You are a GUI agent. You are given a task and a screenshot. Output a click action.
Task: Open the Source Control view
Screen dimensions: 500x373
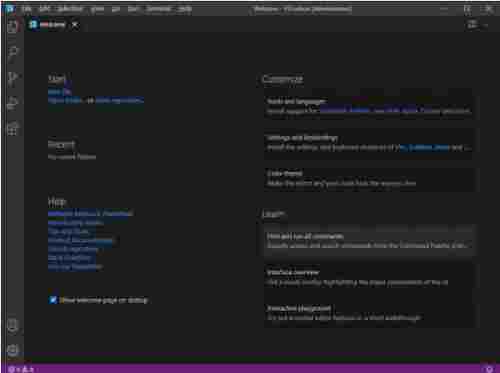[x=12, y=78]
